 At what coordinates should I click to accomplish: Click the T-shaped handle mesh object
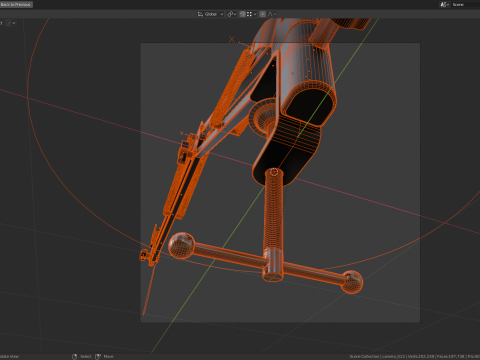274,260
